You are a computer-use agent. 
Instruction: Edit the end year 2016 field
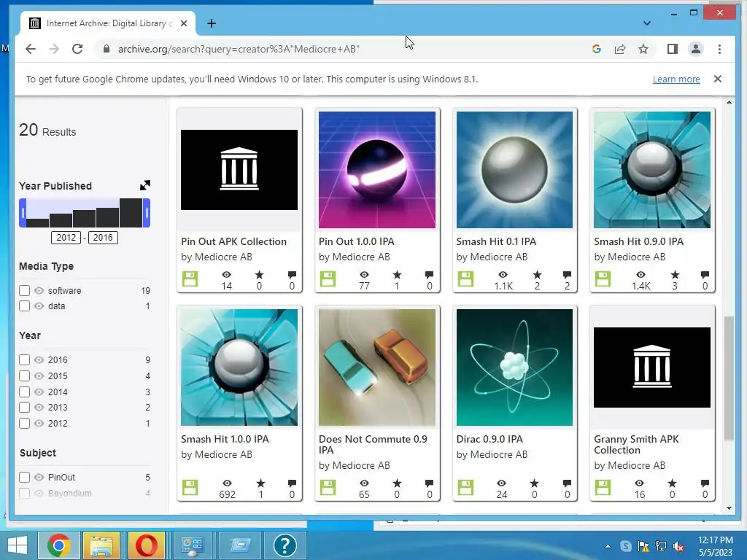click(103, 238)
